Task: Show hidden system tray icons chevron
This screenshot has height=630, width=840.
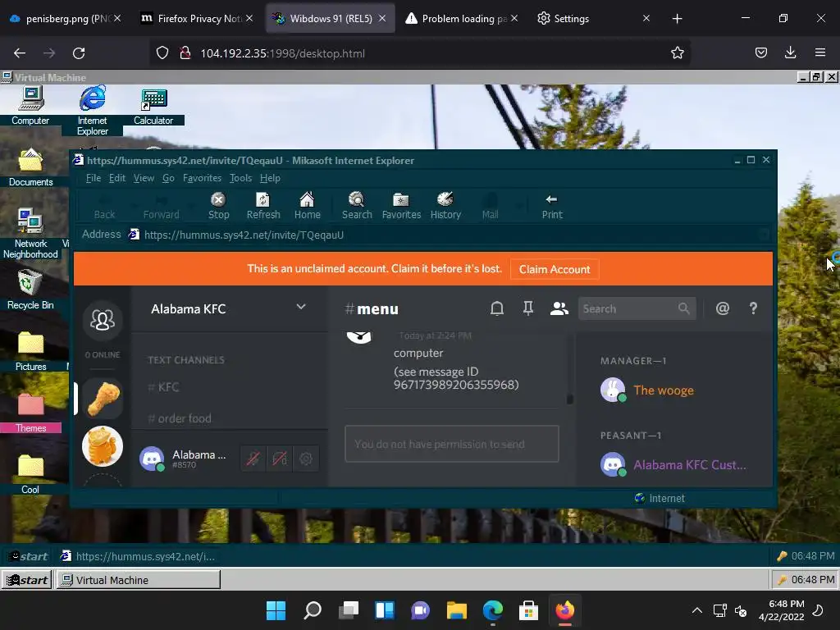Action: pos(697,610)
